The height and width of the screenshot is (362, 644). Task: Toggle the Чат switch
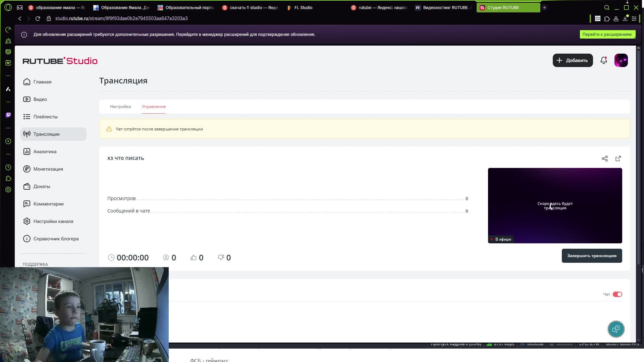618,294
